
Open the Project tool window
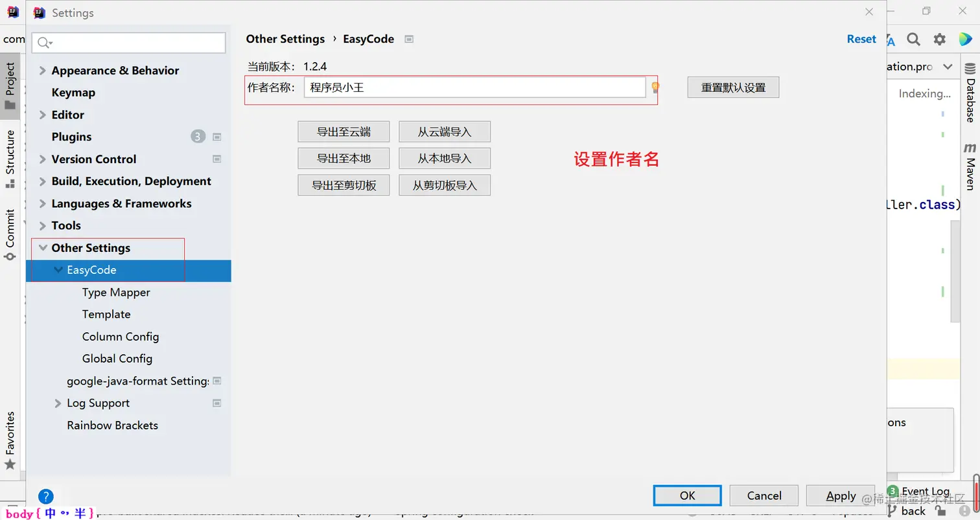pos(10,85)
